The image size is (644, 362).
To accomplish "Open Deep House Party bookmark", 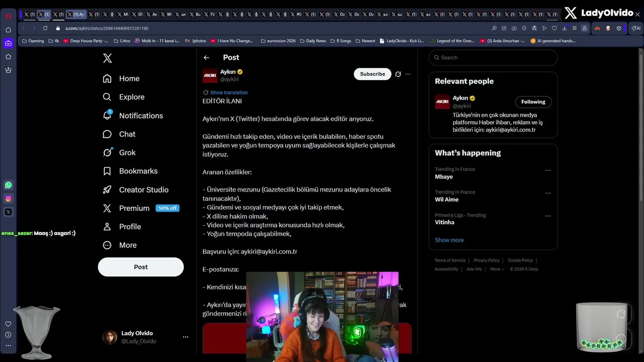I will pyautogui.click(x=86, y=41).
